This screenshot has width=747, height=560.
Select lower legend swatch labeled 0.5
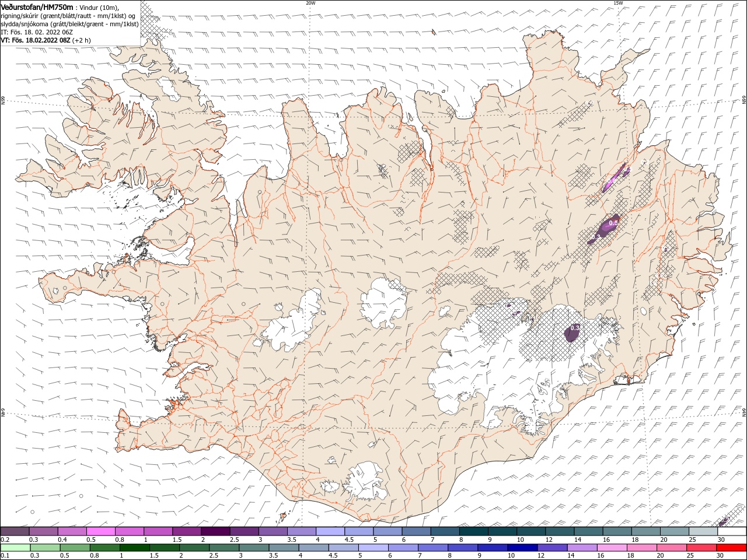[75, 548]
